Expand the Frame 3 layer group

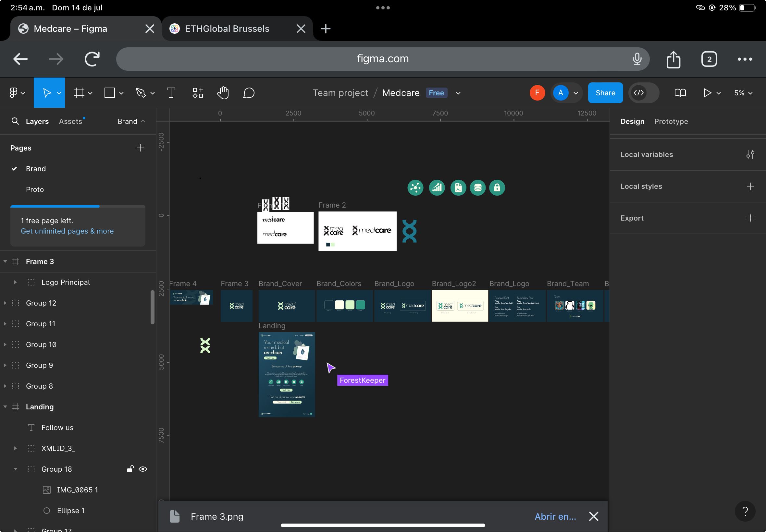point(6,261)
